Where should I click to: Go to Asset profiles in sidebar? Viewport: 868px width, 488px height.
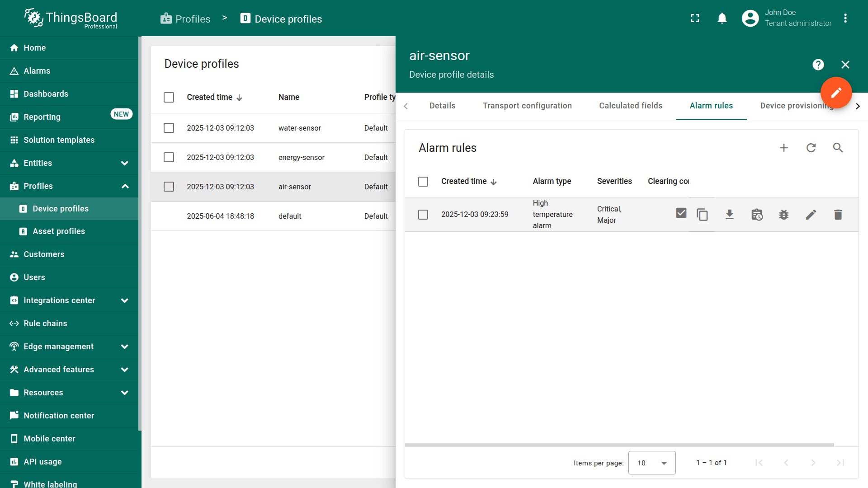(59, 231)
